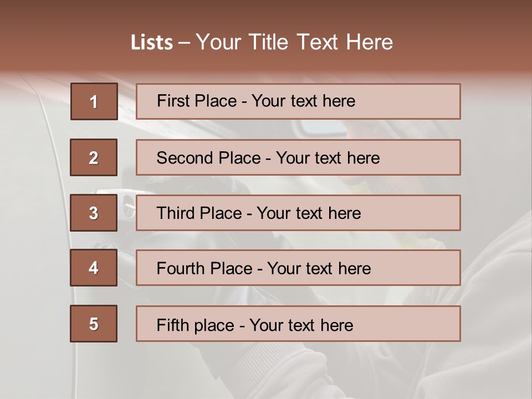Select the number 4 square
This screenshot has width=532, height=399.
pyautogui.click(x=94, y=268)
